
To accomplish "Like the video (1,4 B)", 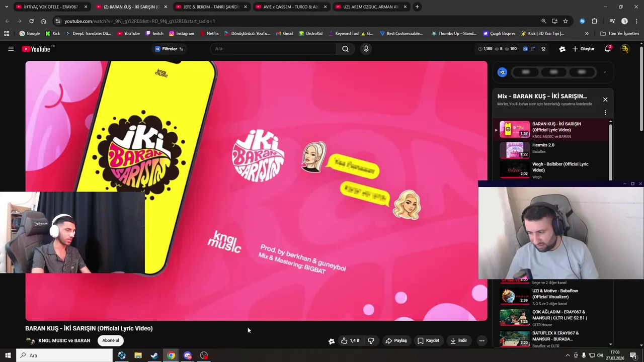I will click(x=350, y=340).
